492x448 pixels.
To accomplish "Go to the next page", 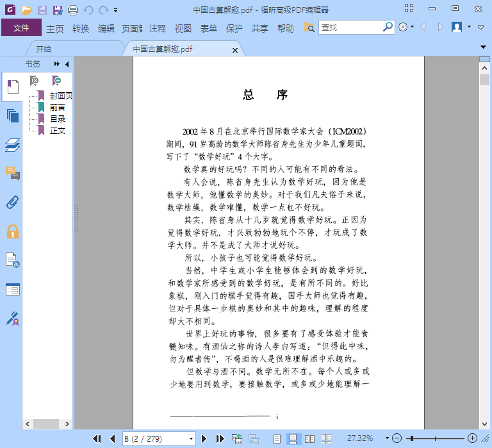I will (204, 438).
